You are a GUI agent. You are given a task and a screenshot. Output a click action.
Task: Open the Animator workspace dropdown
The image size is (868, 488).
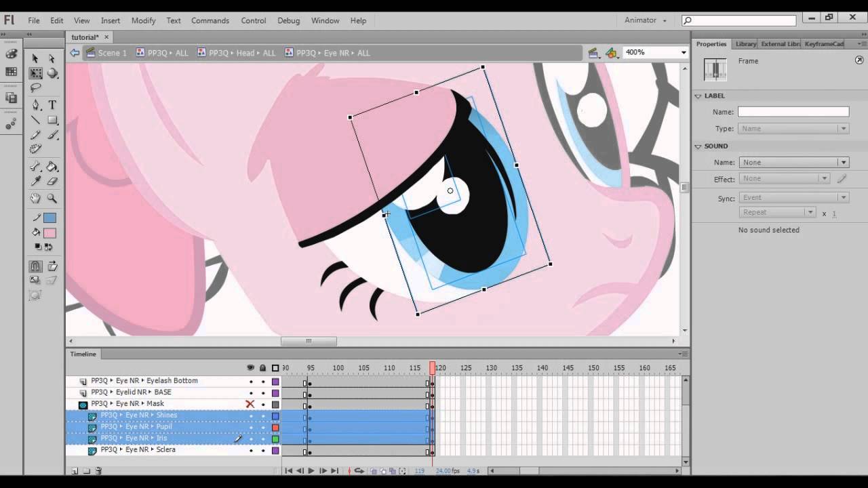pos(646,20)
